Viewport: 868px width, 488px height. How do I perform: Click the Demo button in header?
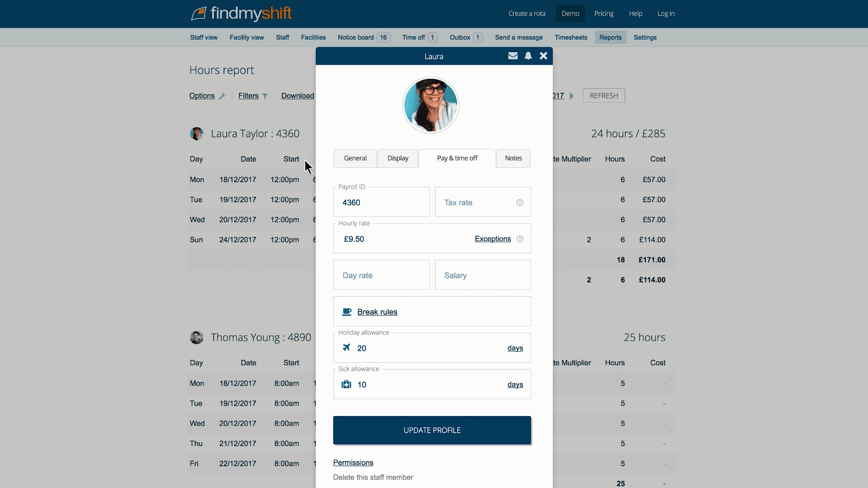(x=570, y=14)
